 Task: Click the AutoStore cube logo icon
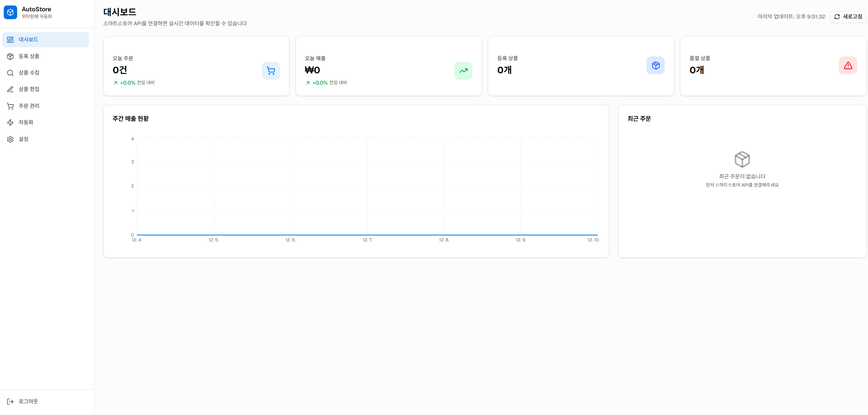pos(10,12)
